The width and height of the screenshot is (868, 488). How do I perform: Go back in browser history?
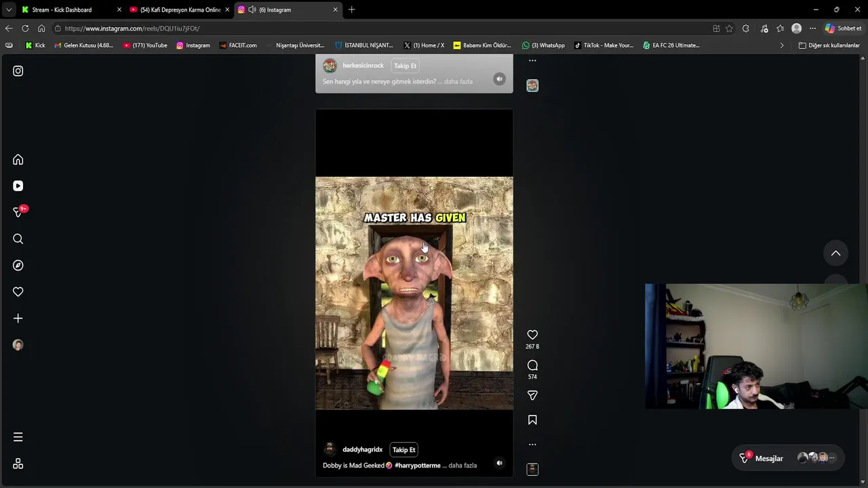click(9, 28)
